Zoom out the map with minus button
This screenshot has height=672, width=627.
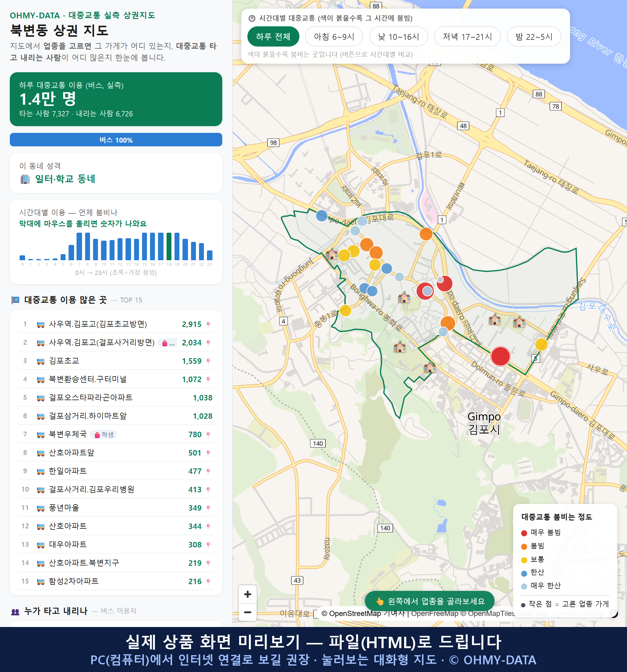click(x=247, y=612)
